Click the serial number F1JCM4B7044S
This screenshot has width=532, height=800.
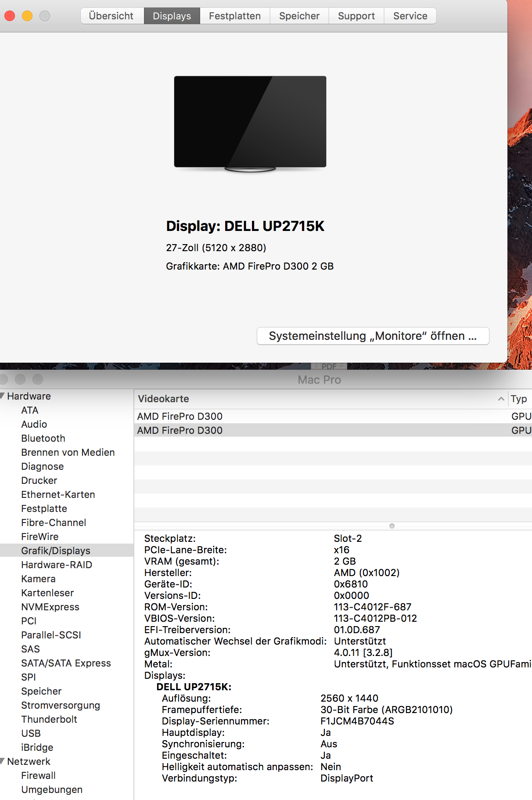357,721
